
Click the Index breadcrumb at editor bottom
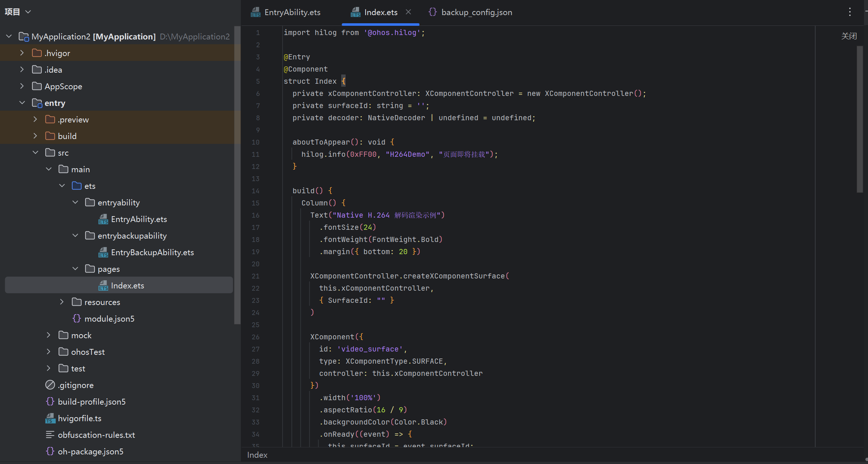coord(257,455)
